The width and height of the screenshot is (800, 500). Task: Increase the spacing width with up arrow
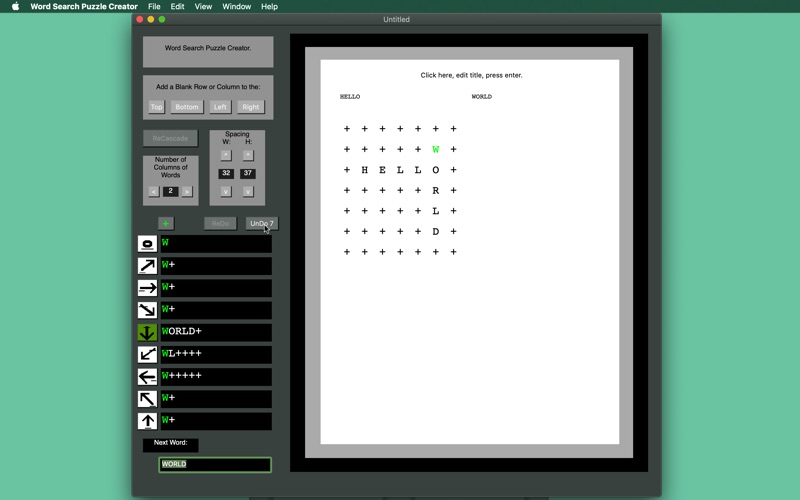coord(226,155)
